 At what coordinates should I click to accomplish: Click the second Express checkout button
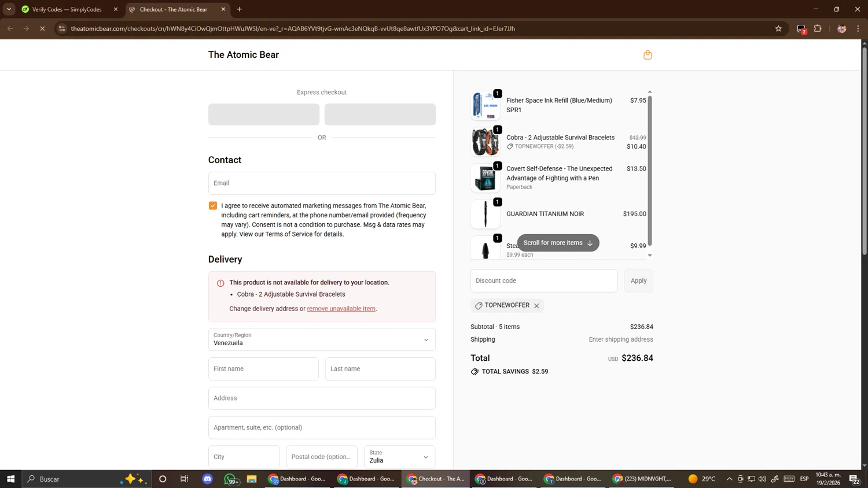tap(380, 114)
